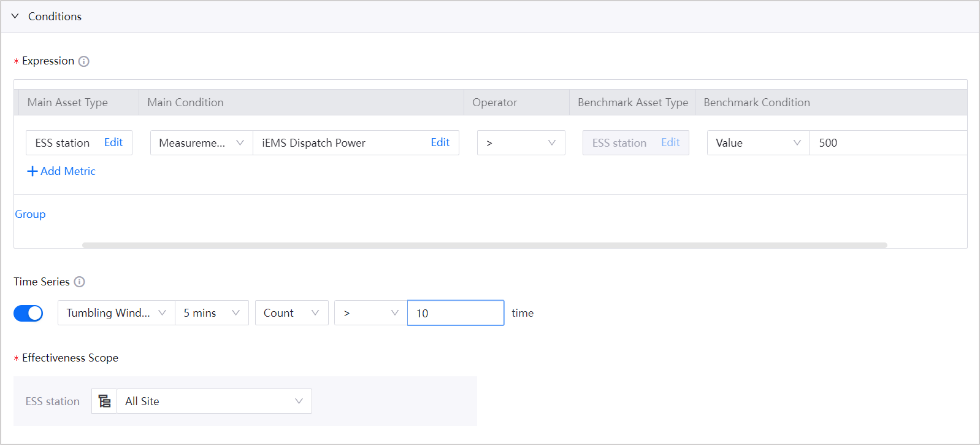Viewport: 980px width, 445px height.
Task: Click the Time Series info icon
Action: (x=79, y=282)
